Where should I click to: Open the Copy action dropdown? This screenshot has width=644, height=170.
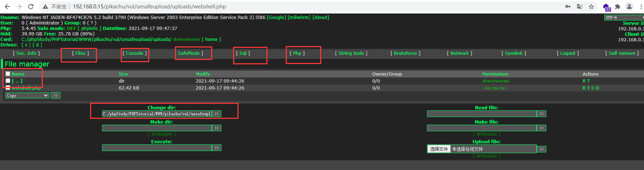click(27, 95)
